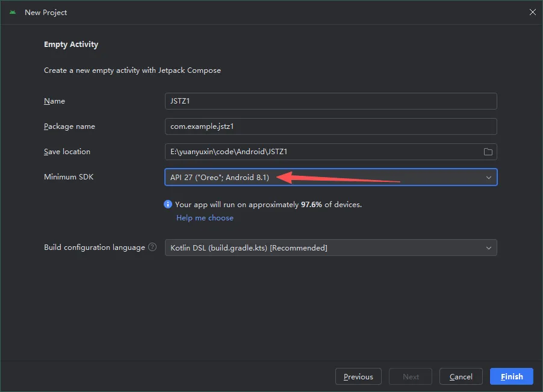543x392 pixels.
Task: Open the folder browse icon for Save location
Action: tap(488, 152)
